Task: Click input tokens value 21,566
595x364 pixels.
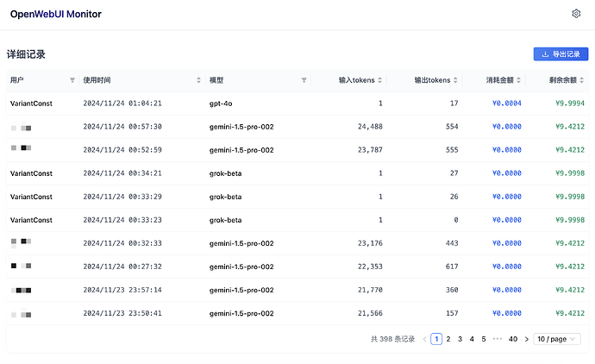Action: pyautogui.click(x=370, y=313)
